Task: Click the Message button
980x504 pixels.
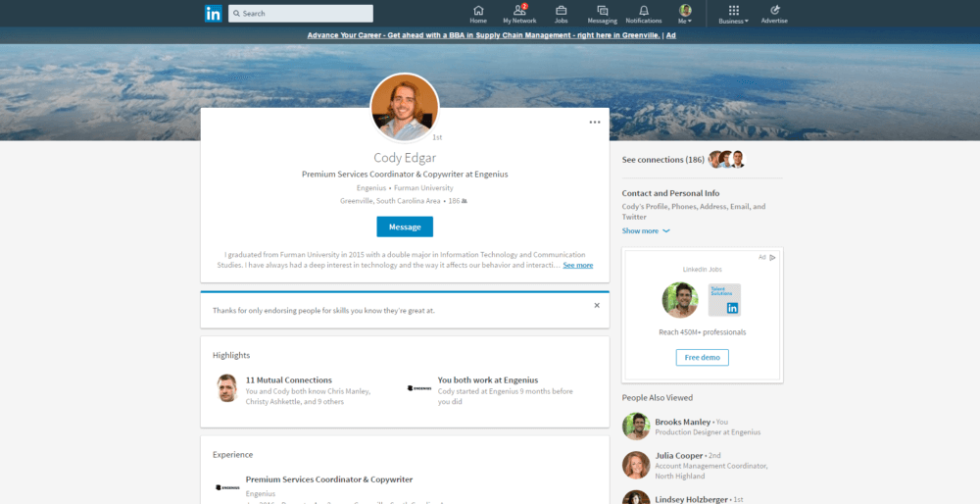Action: 405,227
